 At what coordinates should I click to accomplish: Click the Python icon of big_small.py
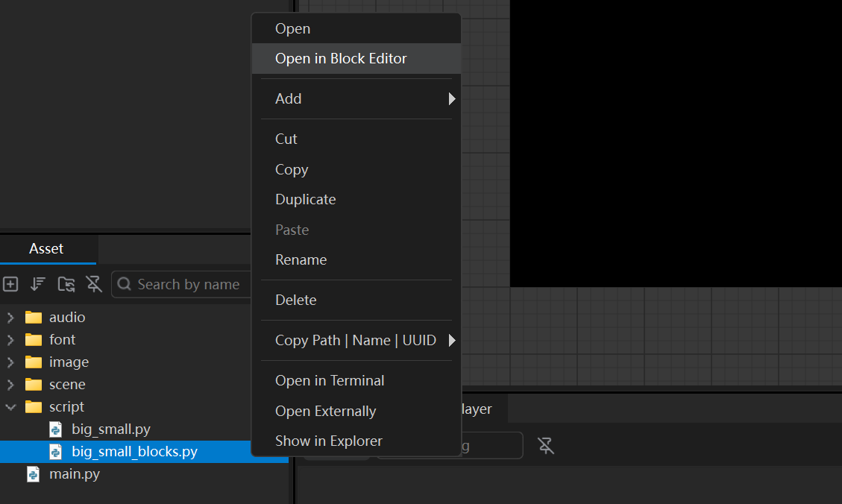55,429
